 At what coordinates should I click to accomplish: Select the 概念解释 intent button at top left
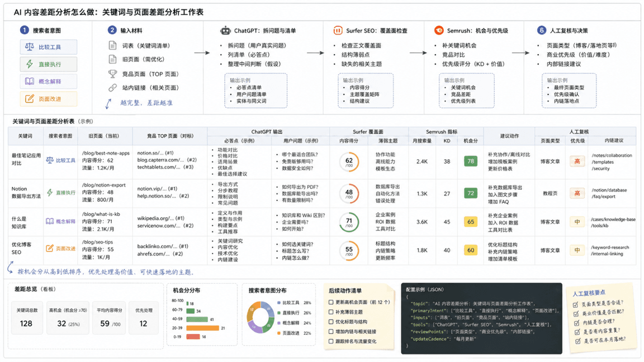coord(49,81)
